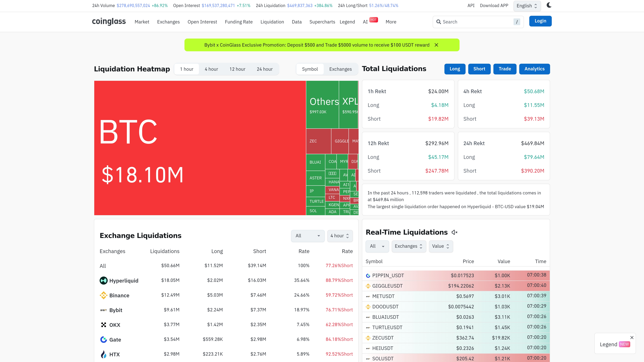Click the Hyperliquid exchange logo

click(103, 281)
